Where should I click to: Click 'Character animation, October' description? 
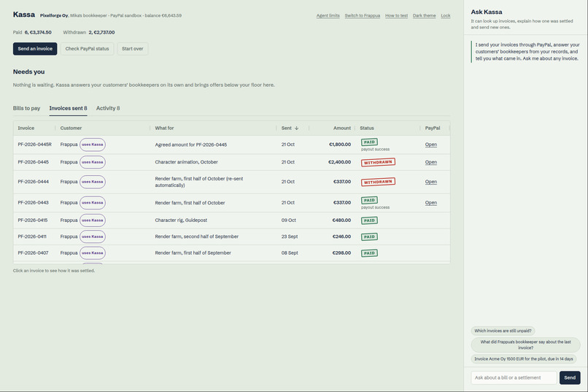pyautogui.click(x=186, y=162)
